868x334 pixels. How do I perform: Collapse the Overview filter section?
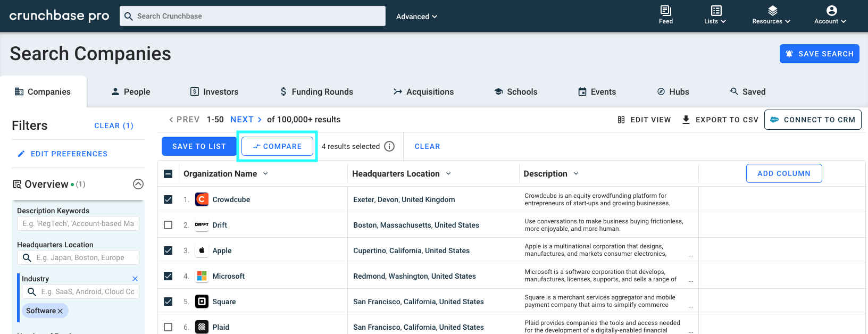coord(138,184)
